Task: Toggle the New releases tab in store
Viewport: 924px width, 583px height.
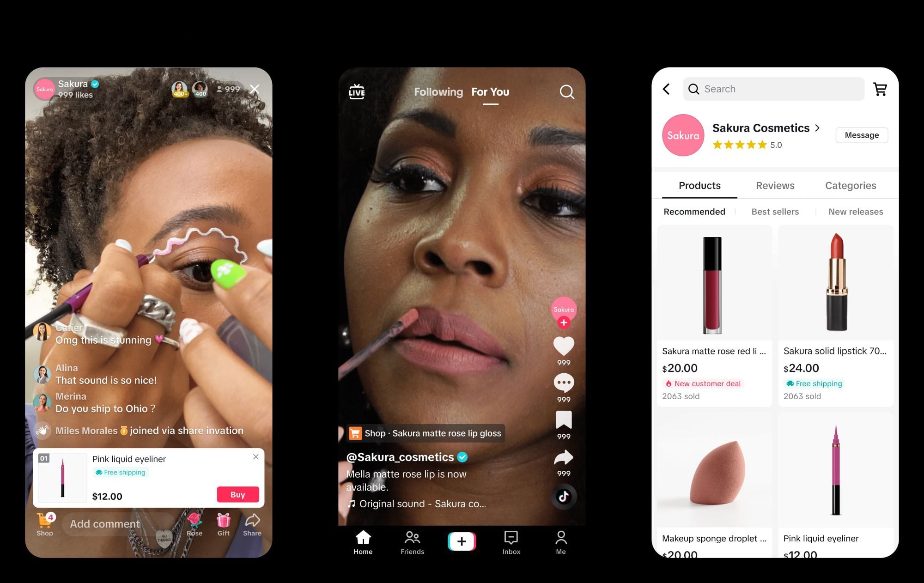Action: click(x=856, y=212)
